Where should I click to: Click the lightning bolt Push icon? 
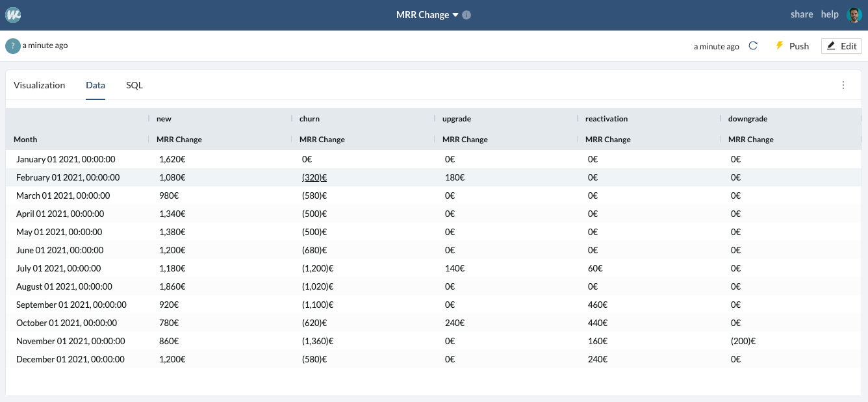[780, 46]
